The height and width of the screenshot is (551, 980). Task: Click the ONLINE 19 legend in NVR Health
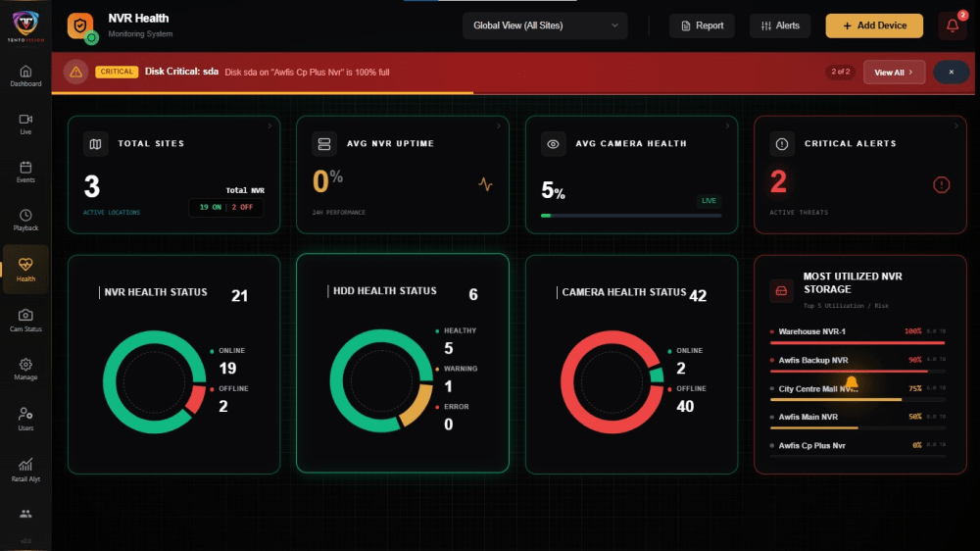click(x=228, y=361)
